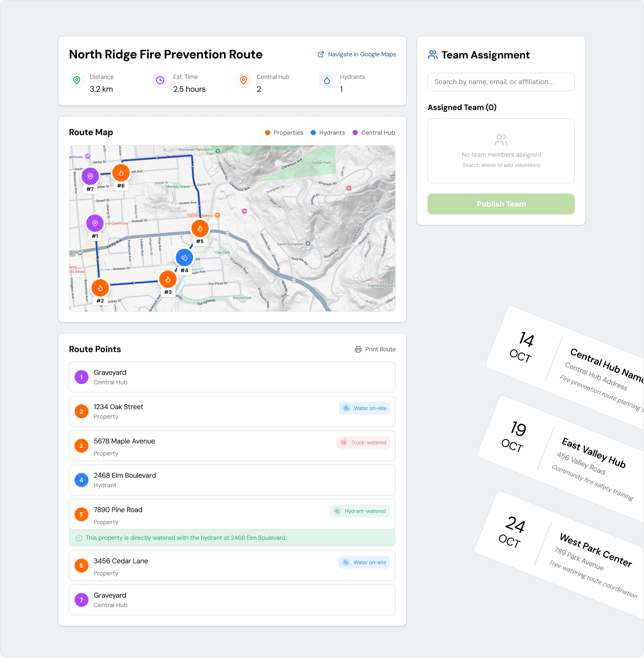Image resolution: width=644 pixels, height=658 pixels.
Task: Click the Central Hub orange pin icon
Action: [243, 80]
